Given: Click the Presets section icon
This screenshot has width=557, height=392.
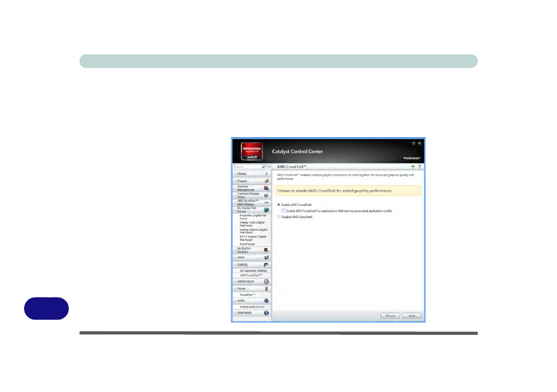Looking at the screenshot, I should [266, 181].
